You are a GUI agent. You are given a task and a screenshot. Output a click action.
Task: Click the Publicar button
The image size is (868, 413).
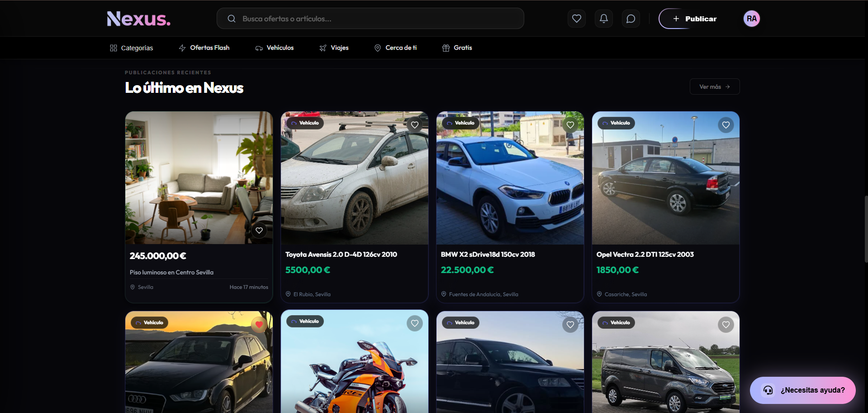[x=694, y=19]
